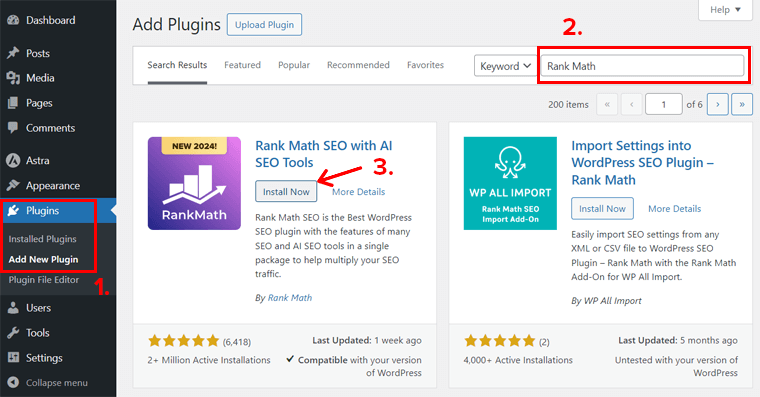Open the Plugin File Editor
The width and height of the screenshot is (760, 397).
[44, 280]
